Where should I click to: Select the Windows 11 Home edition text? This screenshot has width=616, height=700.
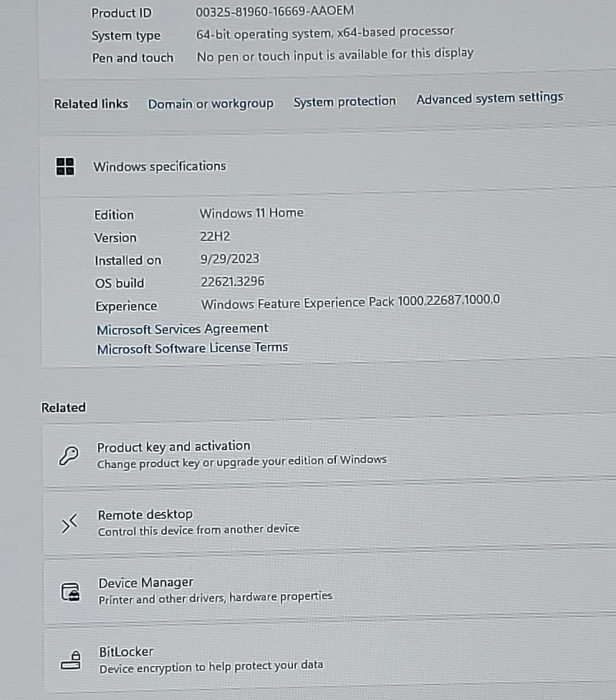252,213
